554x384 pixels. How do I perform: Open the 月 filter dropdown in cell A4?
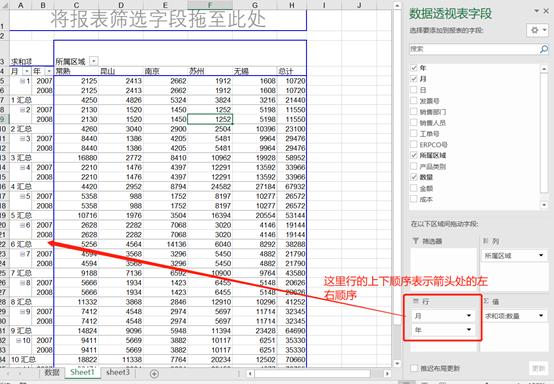(x=26, y=71)
